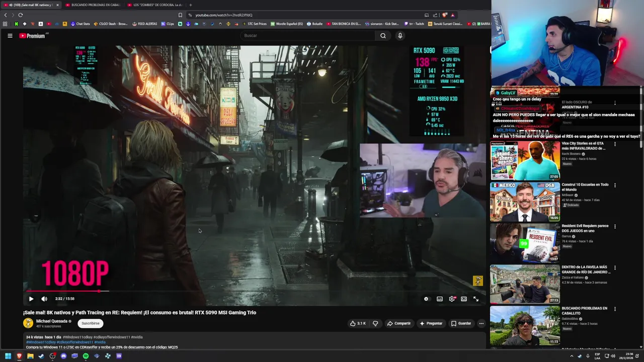Open STC Set Prices bookmark
The height and width of the screenshot is (362, 644).
click(255, 24)
